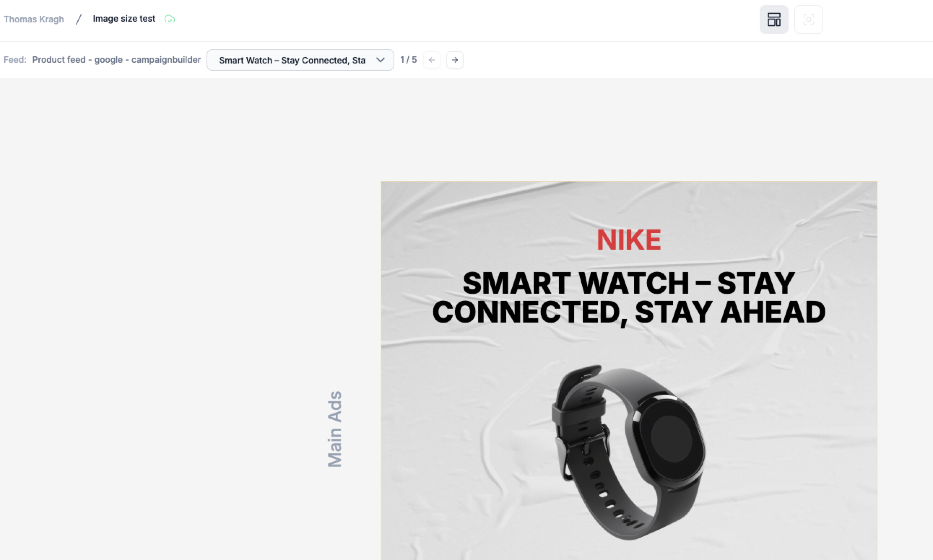Open the Smart Watch product dropdown

pos(291,60)
